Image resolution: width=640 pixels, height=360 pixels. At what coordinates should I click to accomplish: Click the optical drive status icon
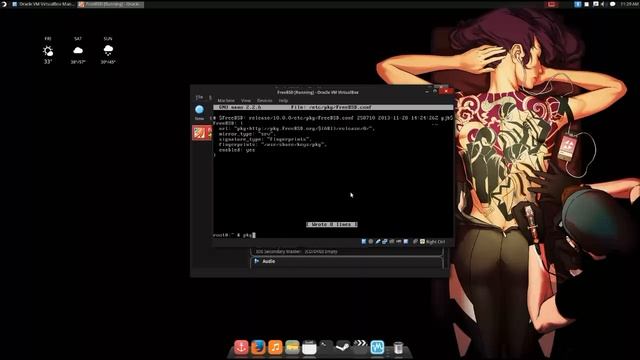tap(371, 242)
